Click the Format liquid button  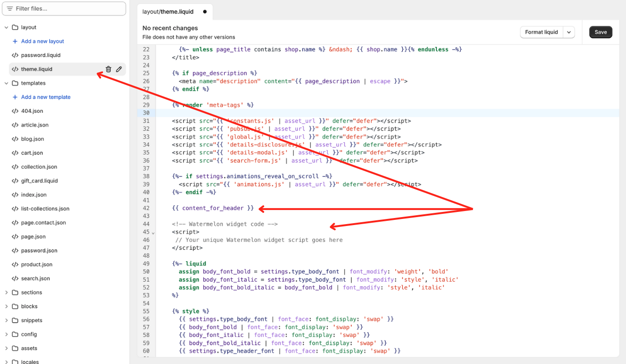click(x=541, y=32)
